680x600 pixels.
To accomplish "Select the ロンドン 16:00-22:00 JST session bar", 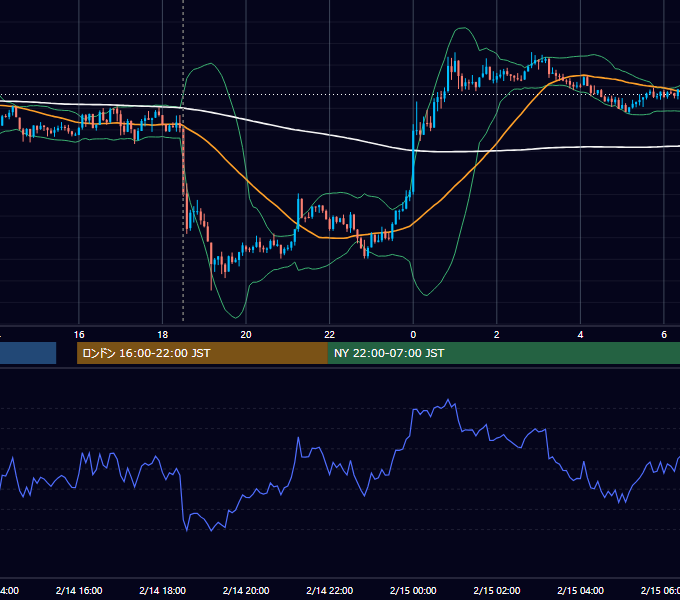I will pos(202,353).
